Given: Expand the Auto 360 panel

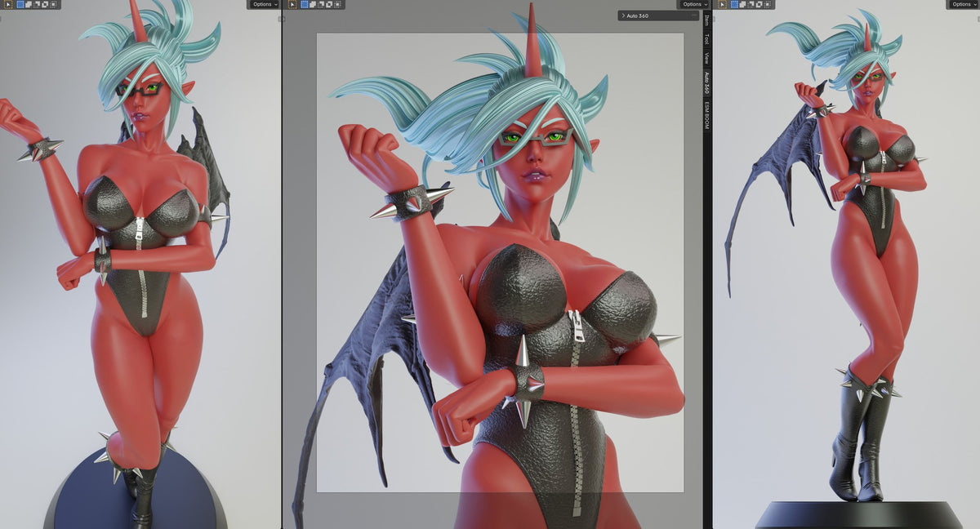Looking at the screenshot, I should [x=623, y=16].
